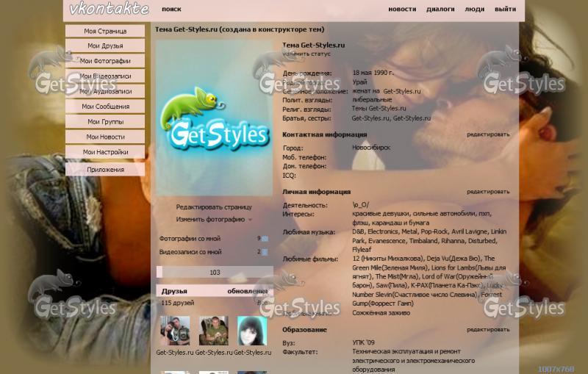Open Мои Друзья sidebar button

pyautogui.click(x=105, y=46)
